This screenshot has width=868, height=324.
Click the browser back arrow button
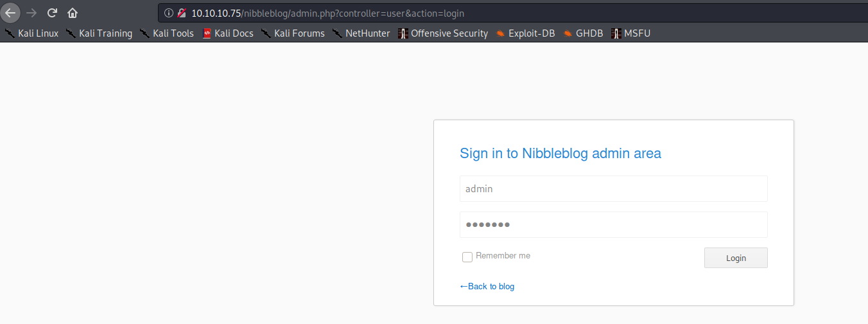[11, 13]
